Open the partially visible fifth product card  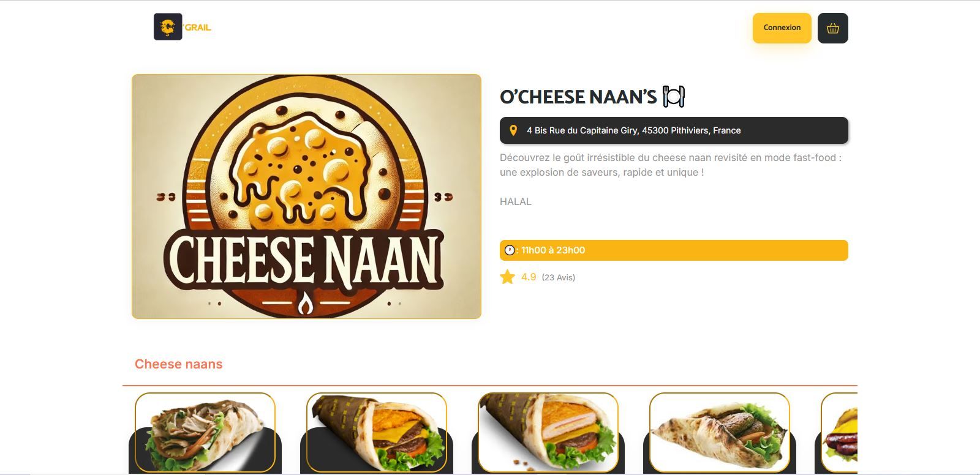pyautogui.click(x=839, y=433)
